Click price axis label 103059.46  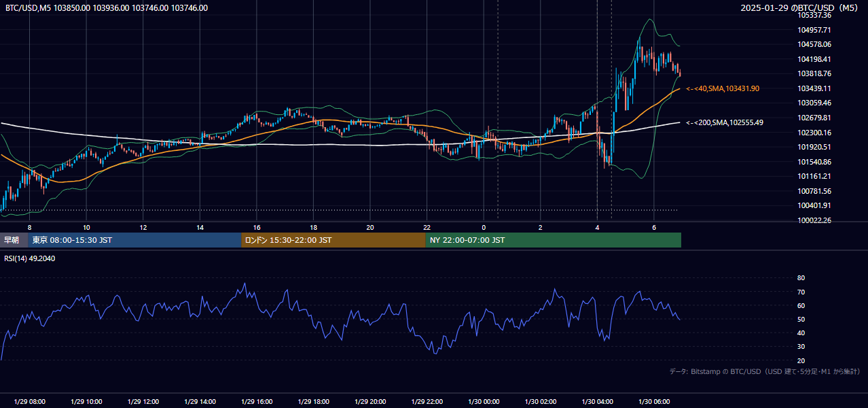click(x=814, y=103)
